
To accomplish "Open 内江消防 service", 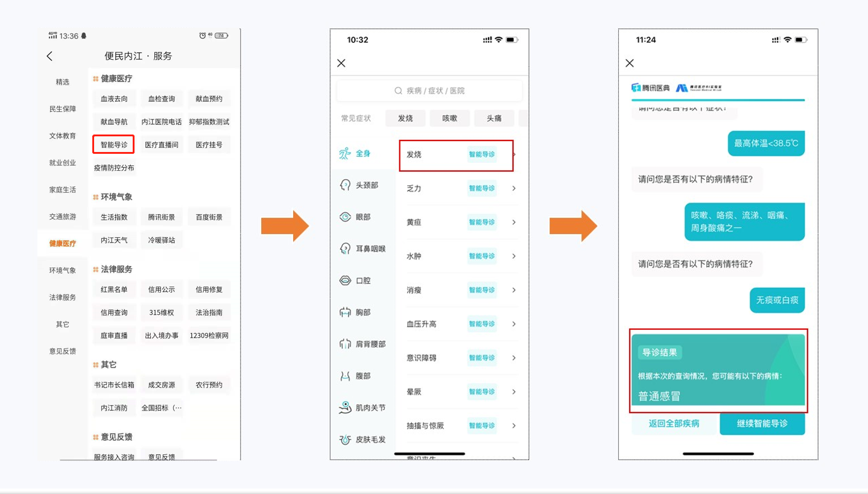I will point(114,408).
